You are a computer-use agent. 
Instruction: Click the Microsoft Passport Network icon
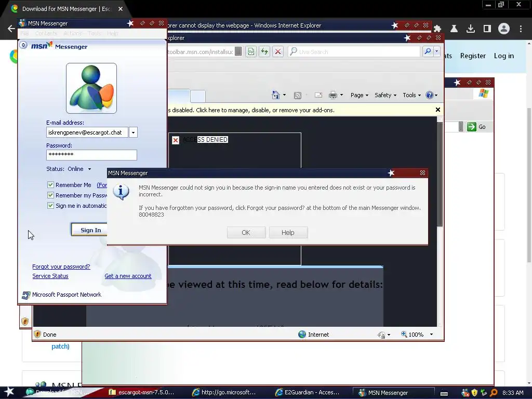(x=26, y=295)
